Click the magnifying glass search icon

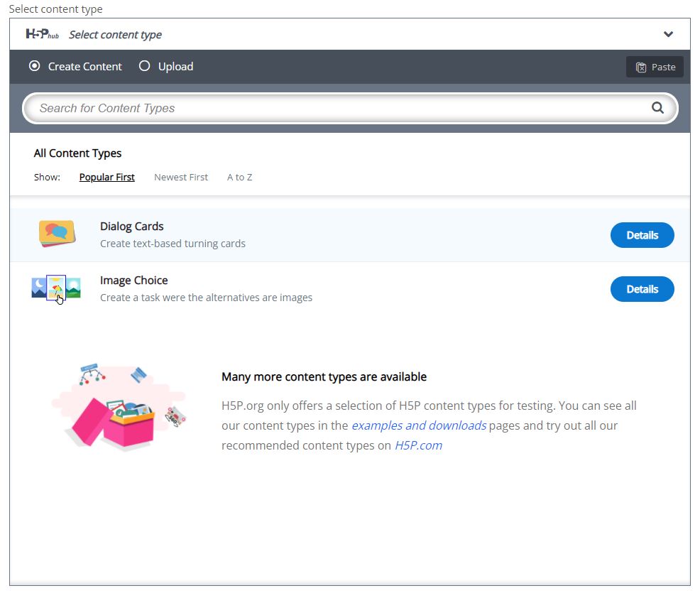(x=657, y=108)
